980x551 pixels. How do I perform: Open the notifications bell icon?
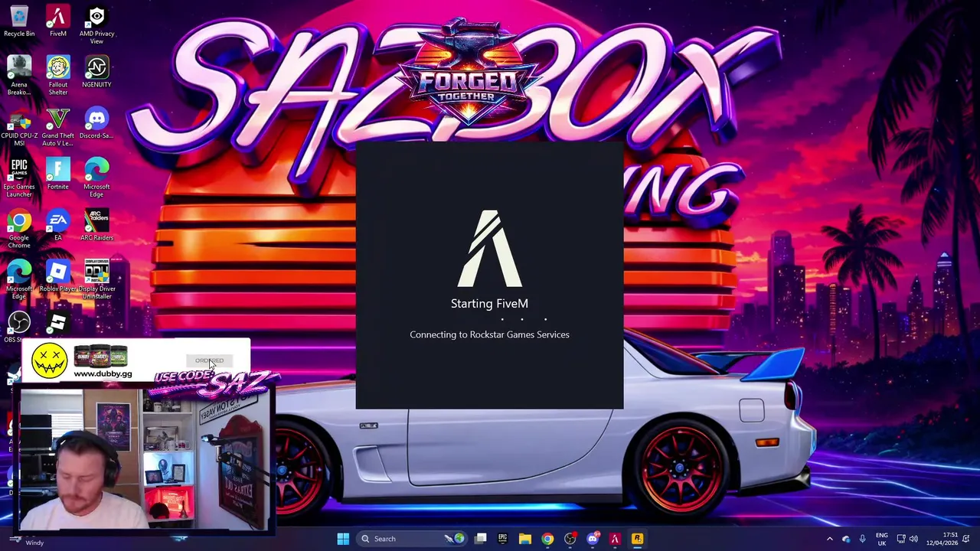[x=967, y=539]
